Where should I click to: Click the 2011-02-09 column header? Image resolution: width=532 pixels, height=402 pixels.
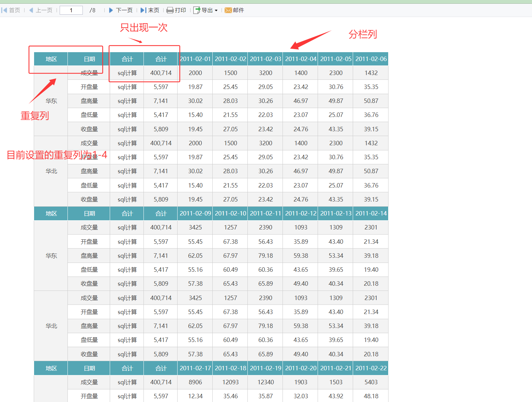(x=195, y=213)
